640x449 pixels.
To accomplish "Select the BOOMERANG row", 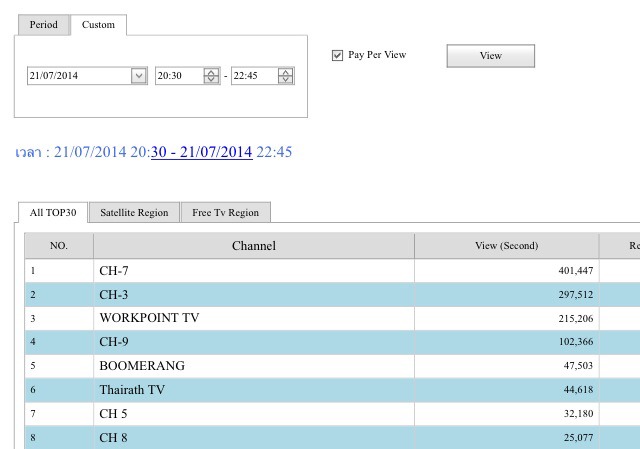I will tap(332, 366).
